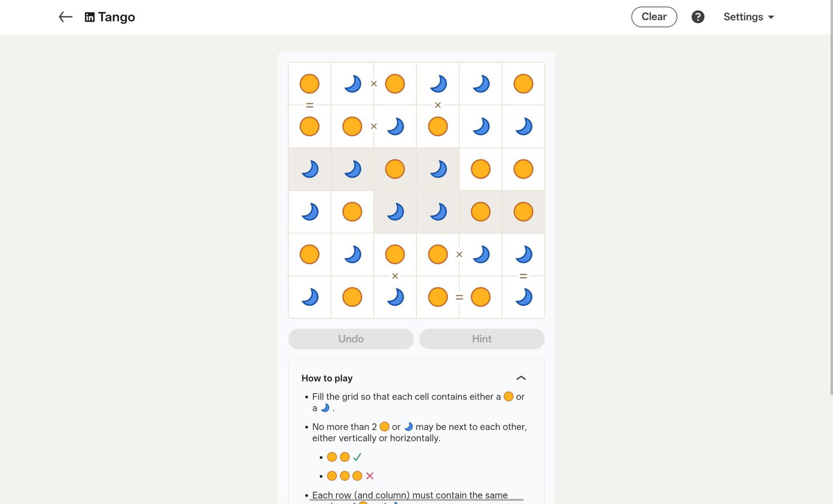Click the Tango title text
Screen dimensions: 833x504
[x=117, y=17]
